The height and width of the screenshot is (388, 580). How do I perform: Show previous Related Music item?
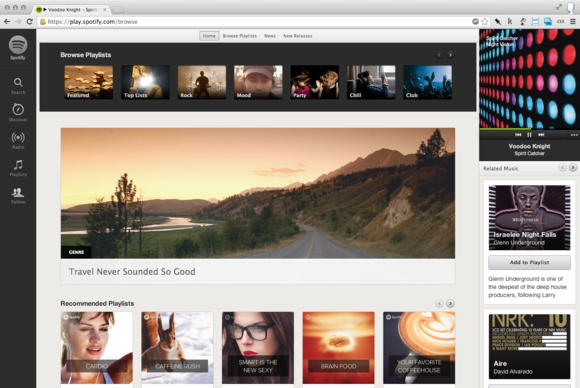562,168
